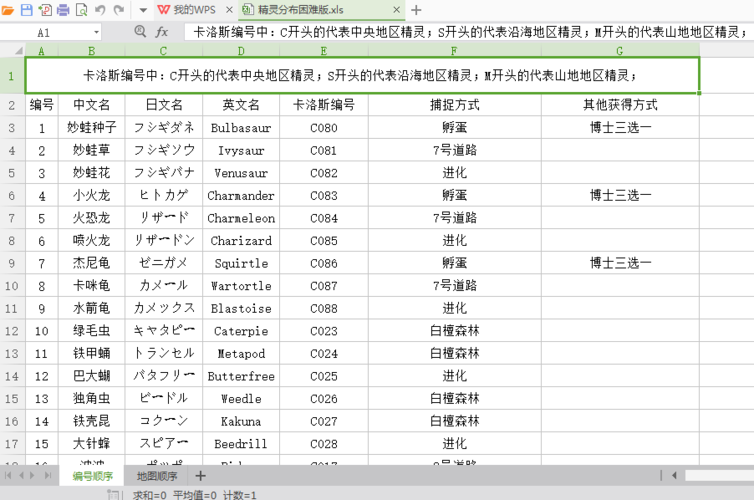Screen dimensions: 754x500
Task: Select column B header
Action: point(91,50)
